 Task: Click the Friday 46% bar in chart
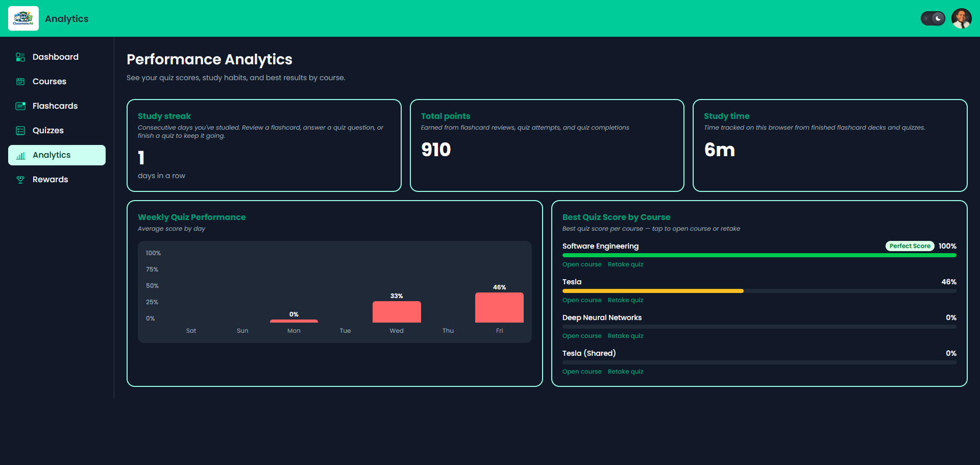click(x=499, y=307)
